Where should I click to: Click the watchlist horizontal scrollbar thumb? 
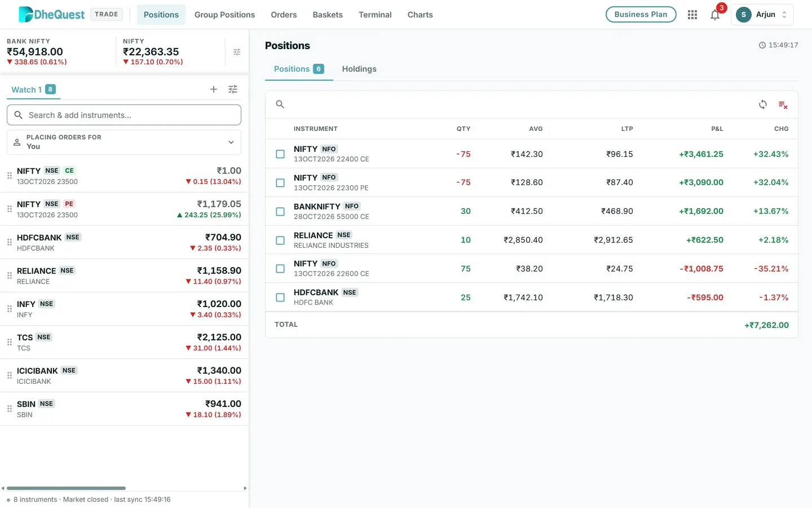click(x=66, y=488)
